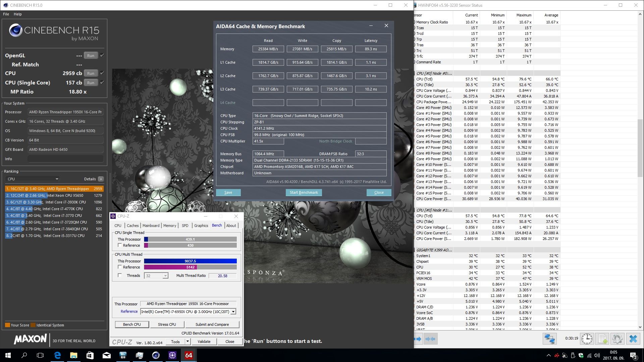
Task: Open Task View on the taskbar
Action: click(40, 355)
